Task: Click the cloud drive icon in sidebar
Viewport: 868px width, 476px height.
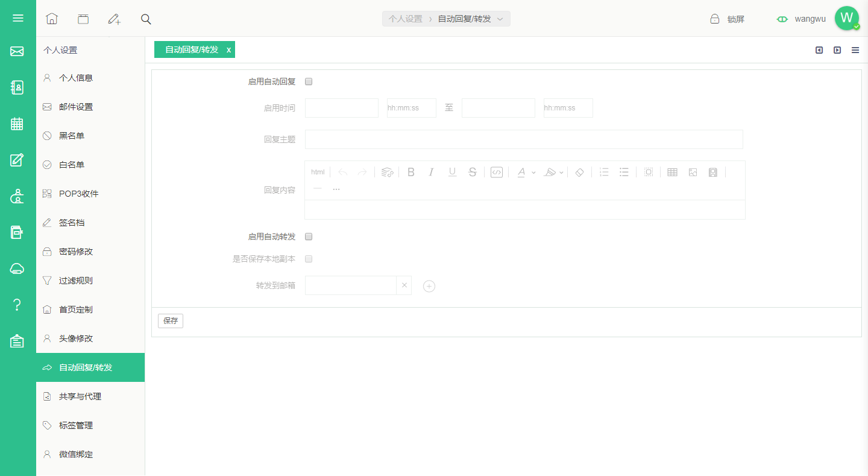Action: tap(17, 268)
